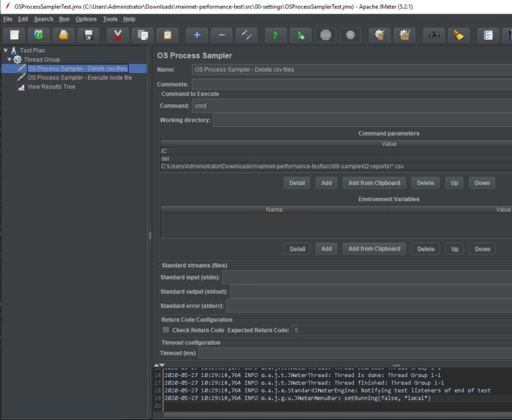Open the Run menu

pyautogui.click(x=65, y=19)
